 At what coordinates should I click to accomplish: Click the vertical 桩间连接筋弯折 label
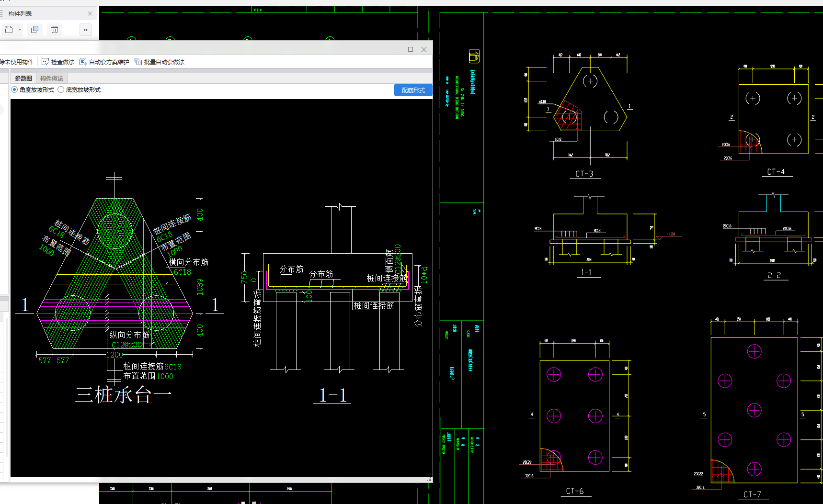pyautogui.click(x=258, y=318)
